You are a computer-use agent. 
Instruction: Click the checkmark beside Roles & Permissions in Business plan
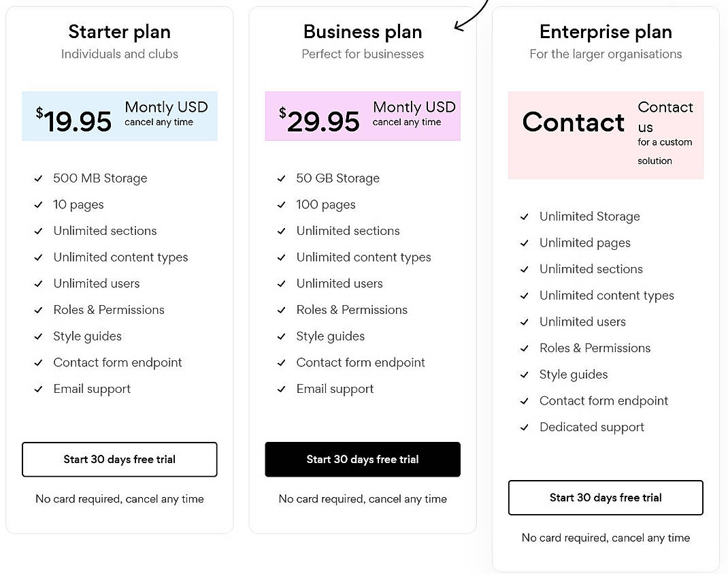[x=282, y=310]
